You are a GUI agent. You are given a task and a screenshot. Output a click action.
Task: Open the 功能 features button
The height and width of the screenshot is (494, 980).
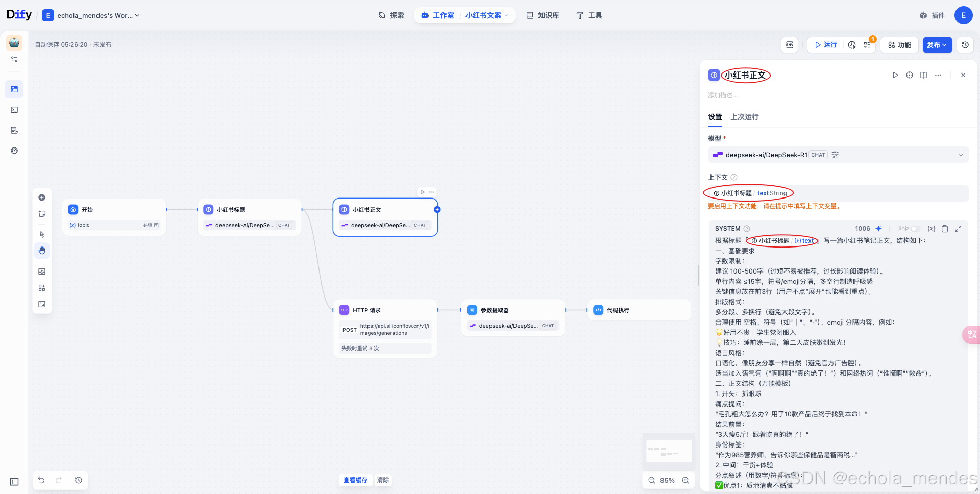click(x=899, y=45)
